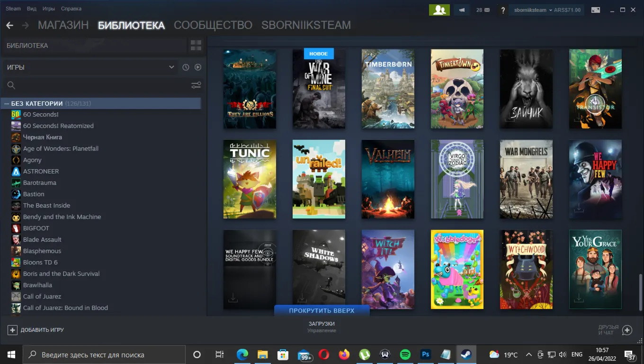Toggle ready-to-play filter icon

point(198,67)
